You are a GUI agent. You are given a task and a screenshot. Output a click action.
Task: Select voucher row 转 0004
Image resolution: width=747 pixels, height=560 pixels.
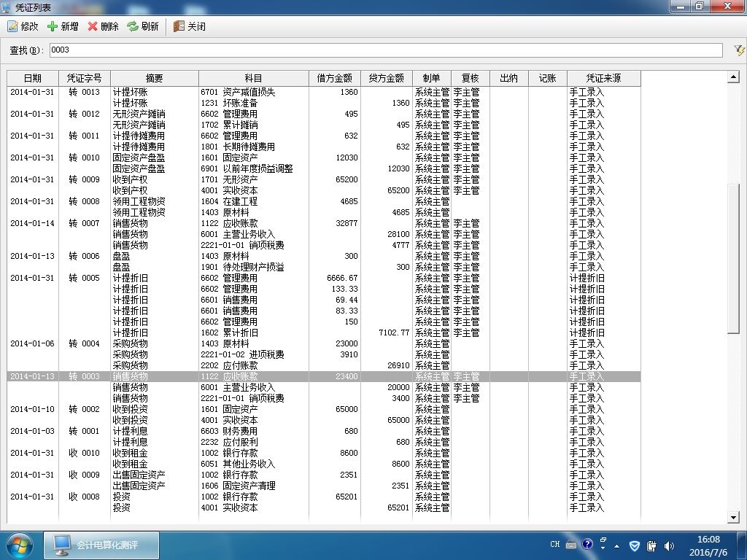[324, 344]
